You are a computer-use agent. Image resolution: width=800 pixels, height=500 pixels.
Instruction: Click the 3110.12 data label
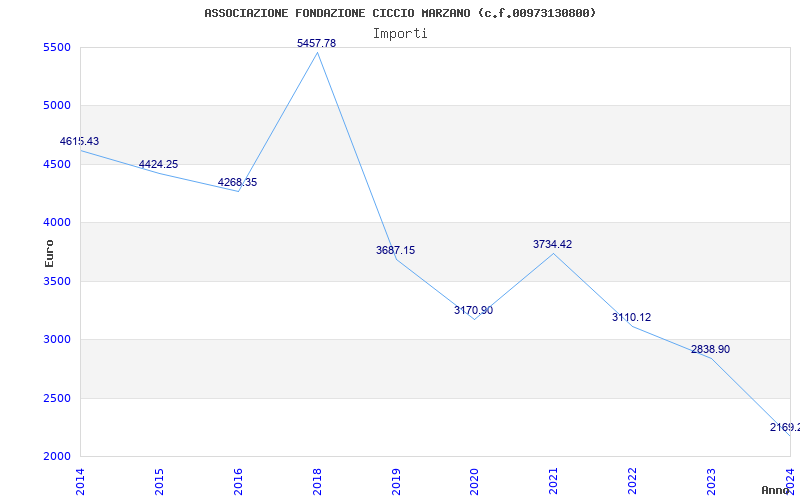632,317
